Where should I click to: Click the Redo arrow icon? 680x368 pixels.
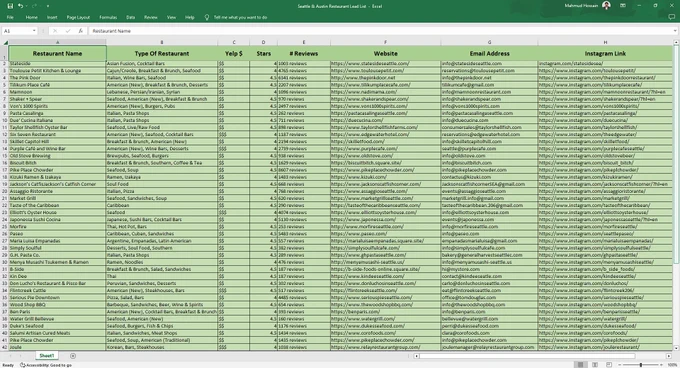pos(35,6)
